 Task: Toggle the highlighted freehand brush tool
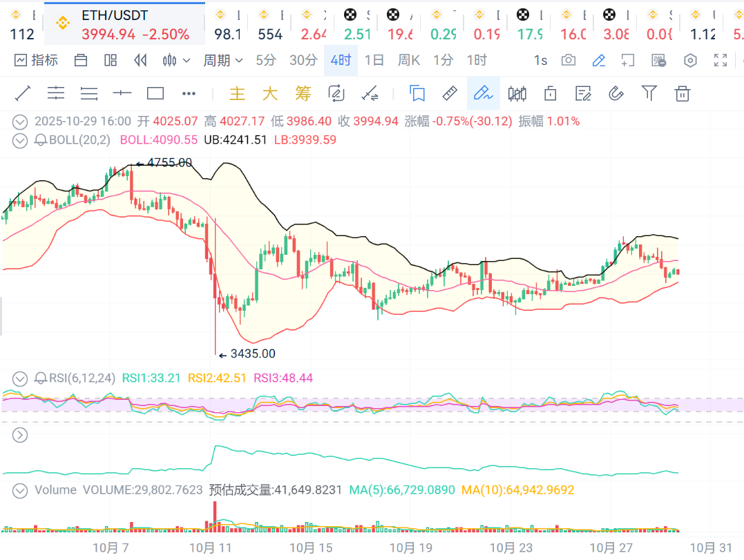pyautogui.click(x=483, y=93)
